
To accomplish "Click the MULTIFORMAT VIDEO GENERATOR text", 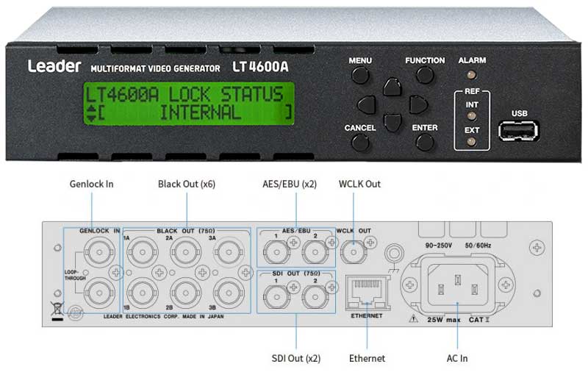I will coord(155,68).
